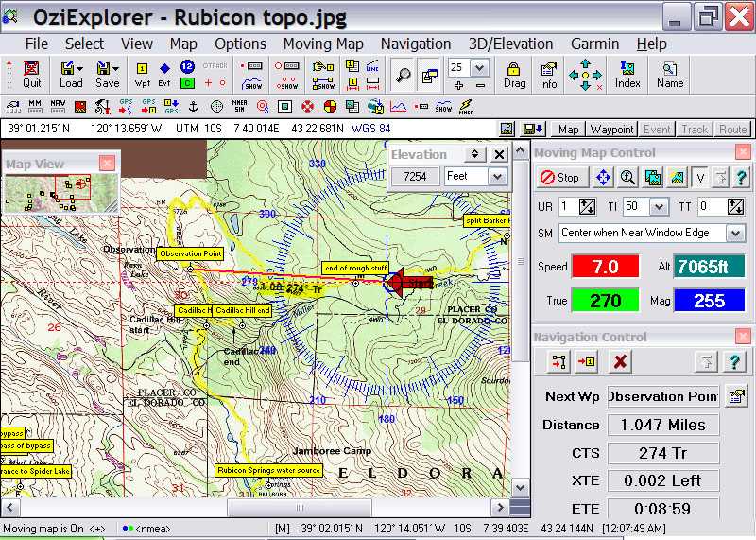Toggle the Waypoint objects button
The height and width of the screenshot is (540, 756).
point(611,130)
